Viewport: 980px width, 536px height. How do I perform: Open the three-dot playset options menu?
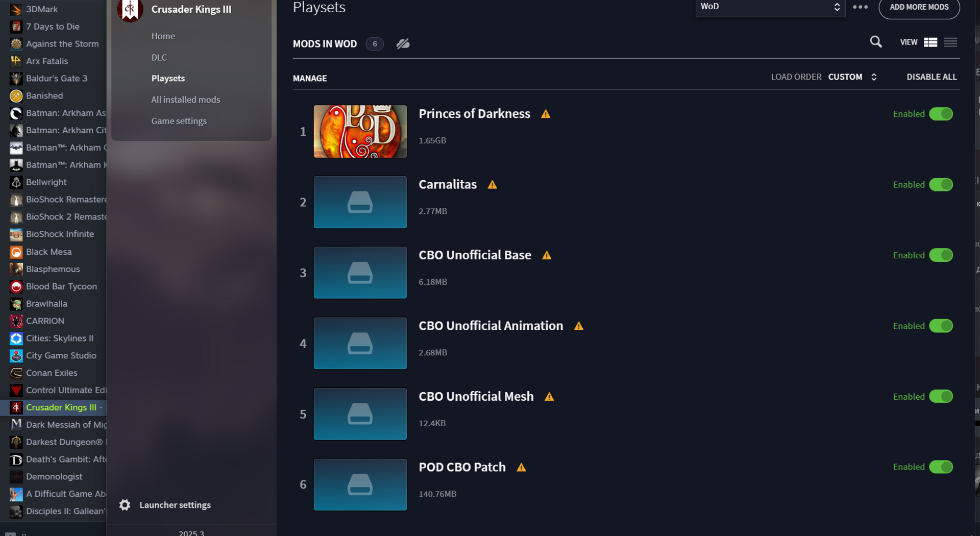coord(860,7)
